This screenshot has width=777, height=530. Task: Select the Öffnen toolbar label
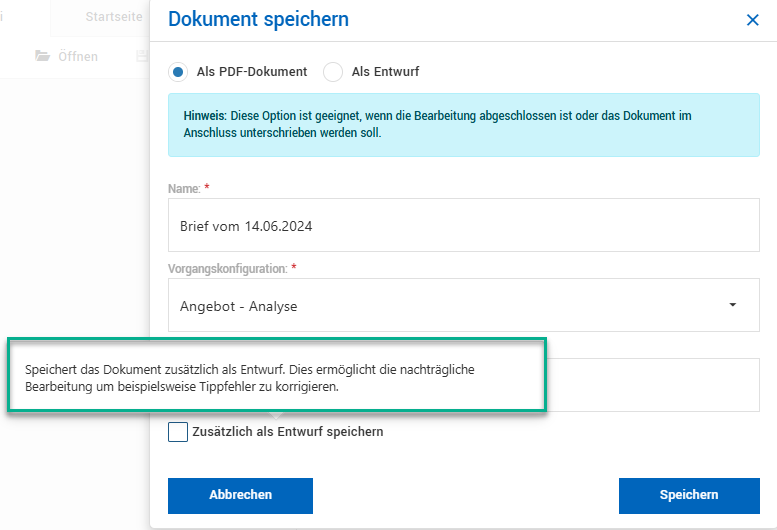click(78, 56)
